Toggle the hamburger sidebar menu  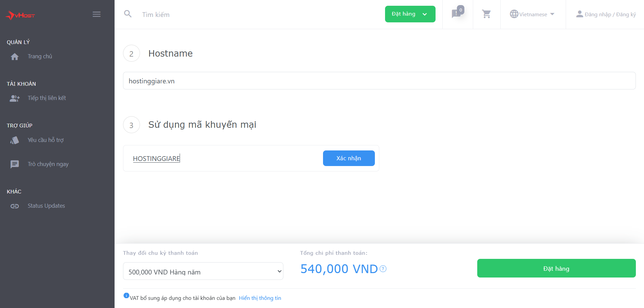coord(97,14)
